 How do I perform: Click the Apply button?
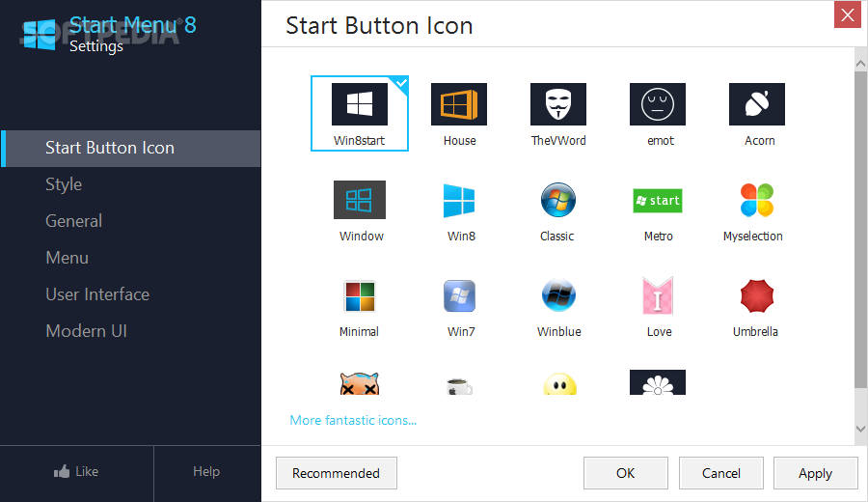click(815, 473)
